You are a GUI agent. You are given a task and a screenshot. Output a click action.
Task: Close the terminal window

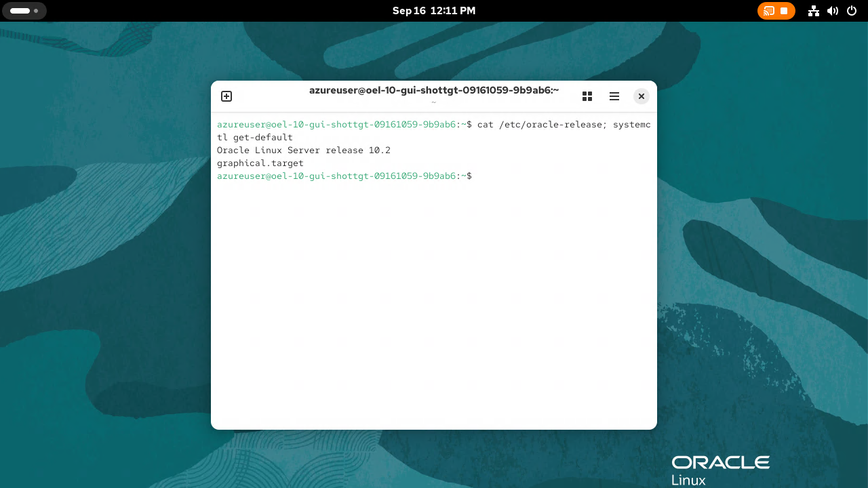(642, 96)
